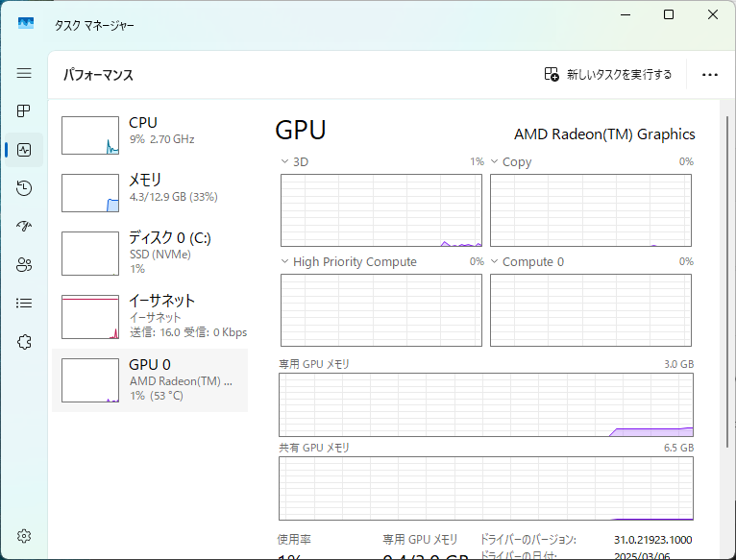736x560 pixels.
Task: Open the Users page icon
Action: click(24, 265)
